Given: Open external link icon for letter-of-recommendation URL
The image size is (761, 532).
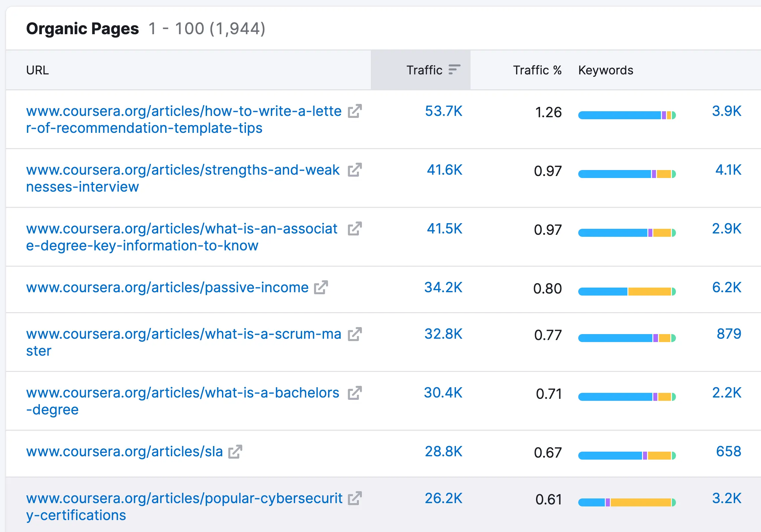Looking at the screenshot, I should coord(355,111).
